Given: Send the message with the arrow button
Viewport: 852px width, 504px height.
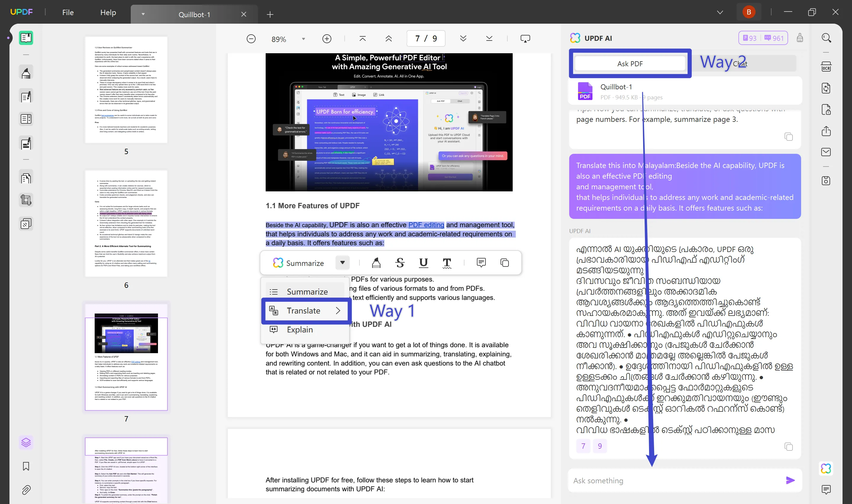Looking at the screenshot, I should coord(790,480).
